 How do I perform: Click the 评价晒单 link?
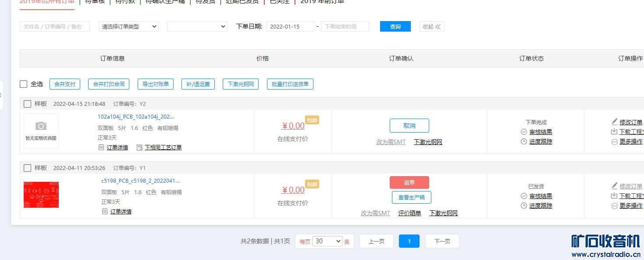[409, 213]
